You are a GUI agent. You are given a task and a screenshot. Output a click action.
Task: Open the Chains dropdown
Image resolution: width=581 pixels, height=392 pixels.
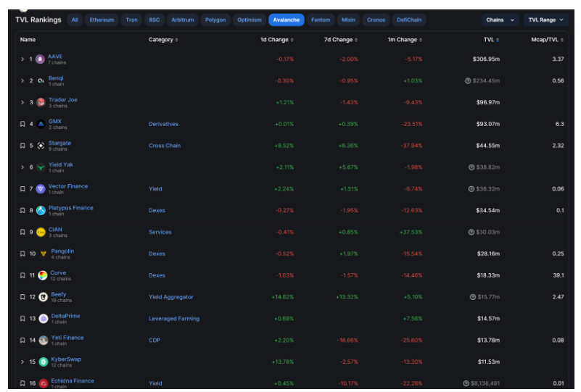coord(500,20)
